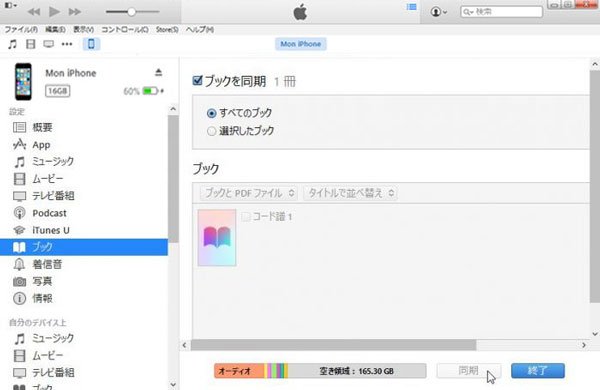Adjust the volume slider knob
The image size is (600, 390).
tap(131, 12)
